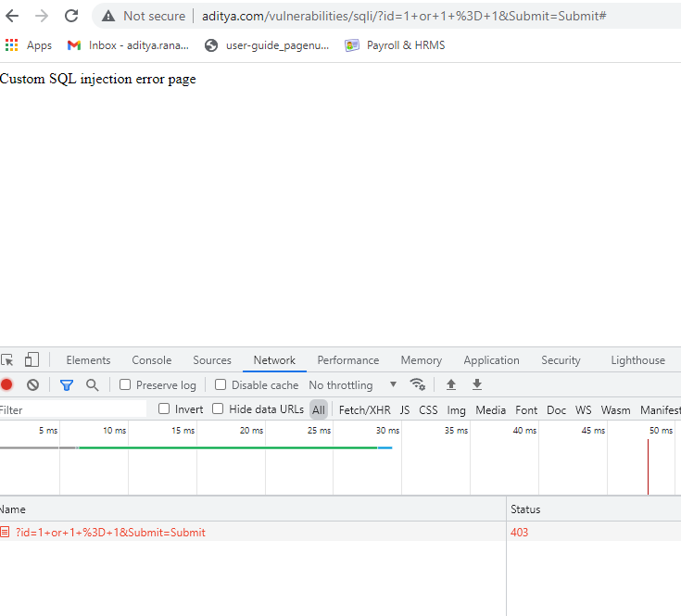This screenshot has width=681, height=616.
Task: Toggle the device toolbar icon
Action: 32,360
